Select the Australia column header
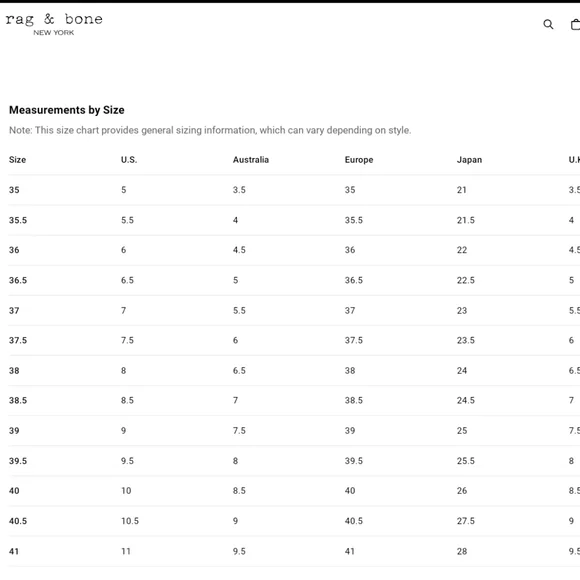580x580 pixels. pos(251,160)
